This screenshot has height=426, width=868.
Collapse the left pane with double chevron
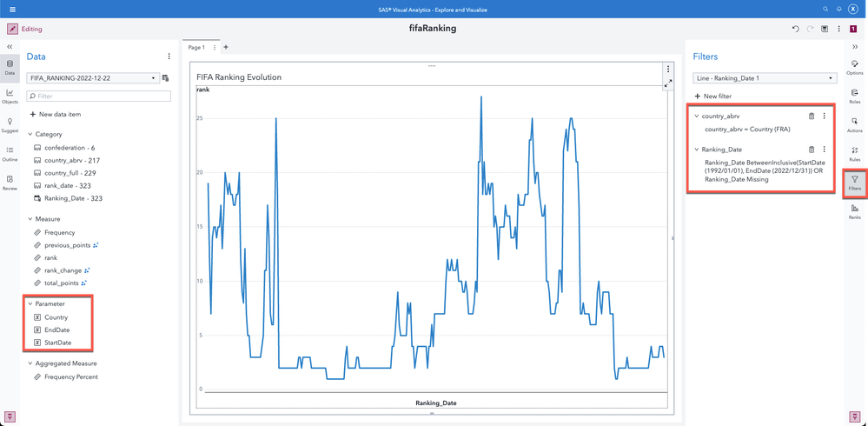tap(10, 47)
